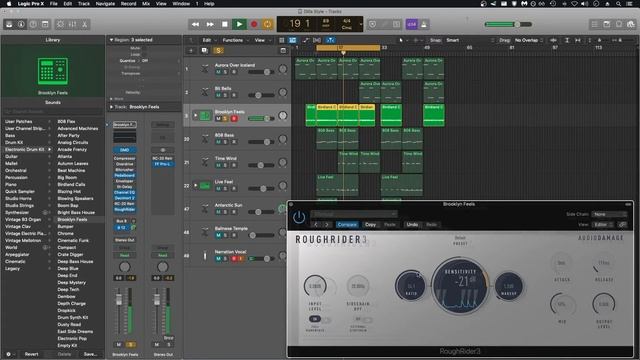This screenshot has width=640, height=360.
Task: Adjust the master volume slider in control bar
Action: [508, 24]
